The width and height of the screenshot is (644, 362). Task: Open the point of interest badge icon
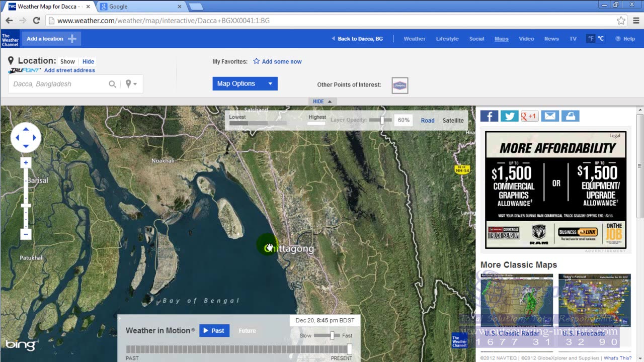click(400, 85)
